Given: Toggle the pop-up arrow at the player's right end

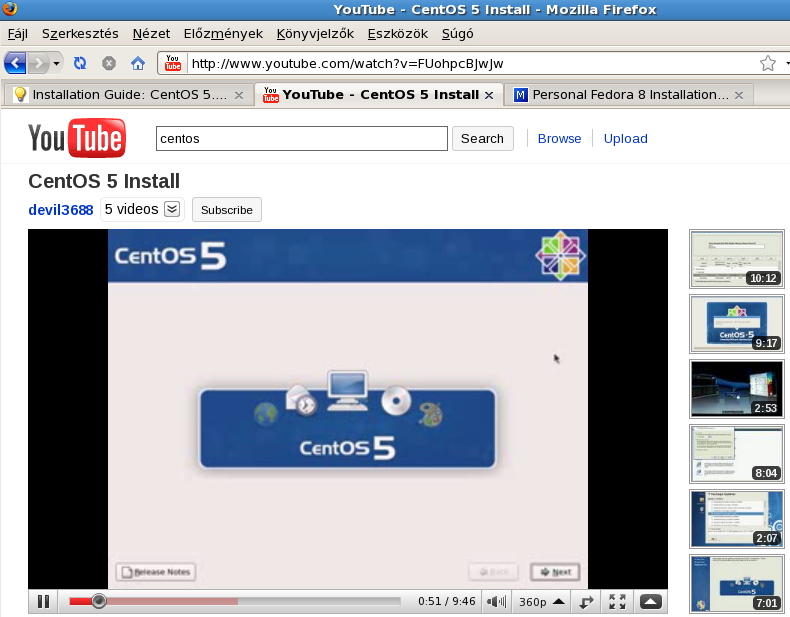Looking at the screenshot, I should click(x=650, y=601).
